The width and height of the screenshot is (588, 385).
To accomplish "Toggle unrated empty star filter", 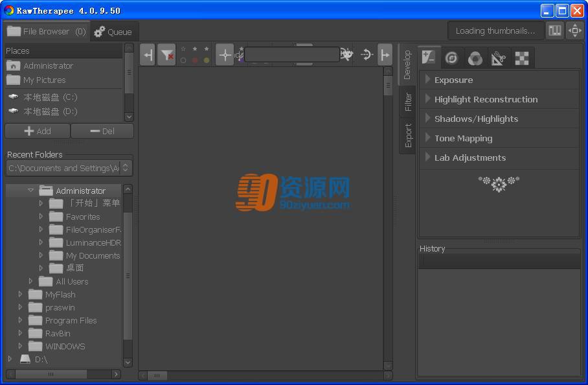I will click(x=183, y=49).
